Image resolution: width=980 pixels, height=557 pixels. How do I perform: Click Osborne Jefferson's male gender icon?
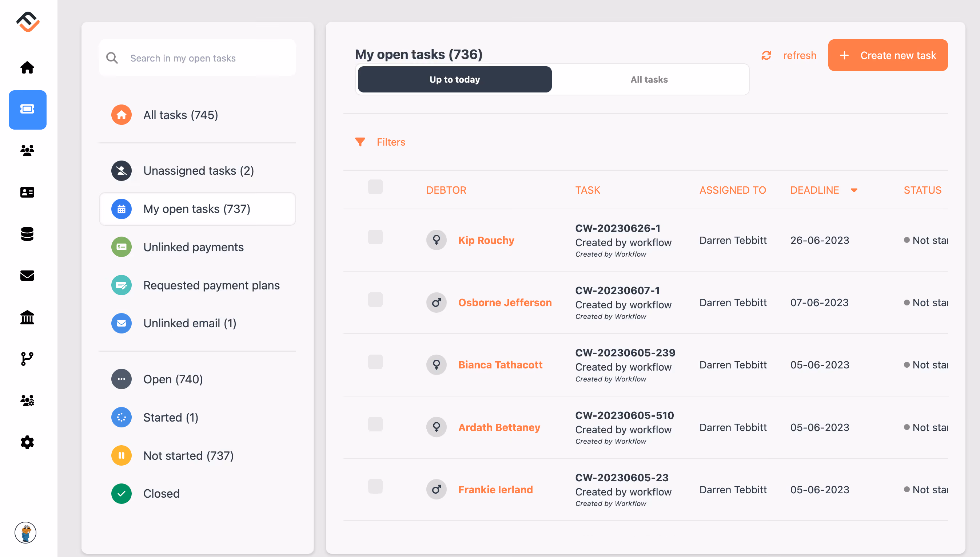click(x=437, y=303)
